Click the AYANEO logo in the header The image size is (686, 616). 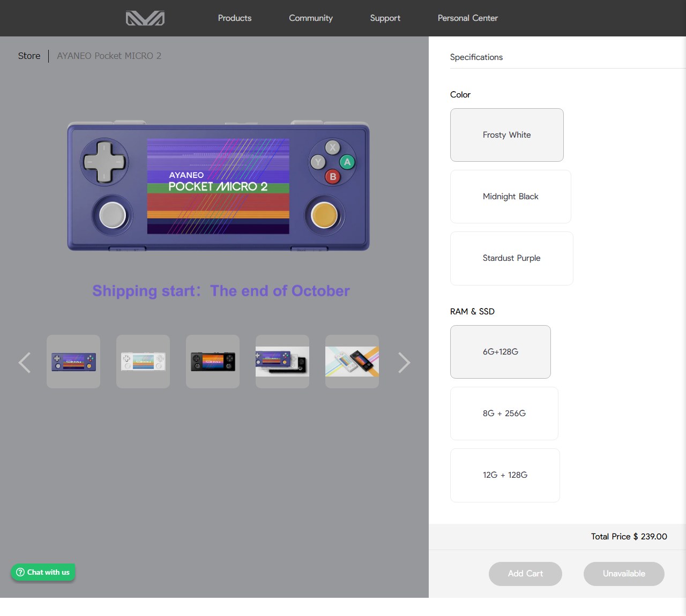click(145, 18)
